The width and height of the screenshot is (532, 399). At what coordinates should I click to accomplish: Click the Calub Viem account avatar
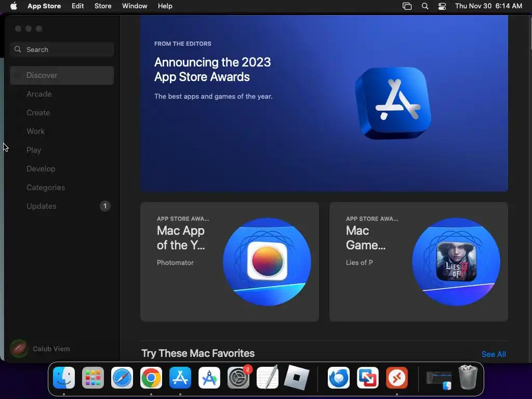point(19,349)
